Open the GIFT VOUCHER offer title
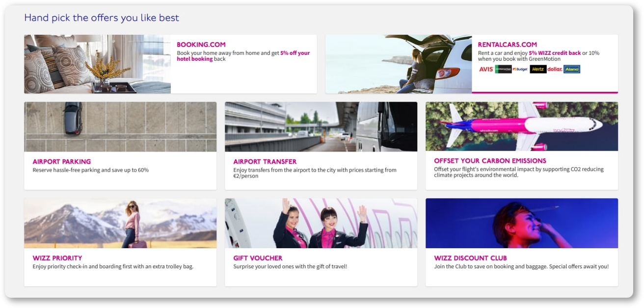The width and height of the screenshot is (644, 308). (x=258, y=258)
